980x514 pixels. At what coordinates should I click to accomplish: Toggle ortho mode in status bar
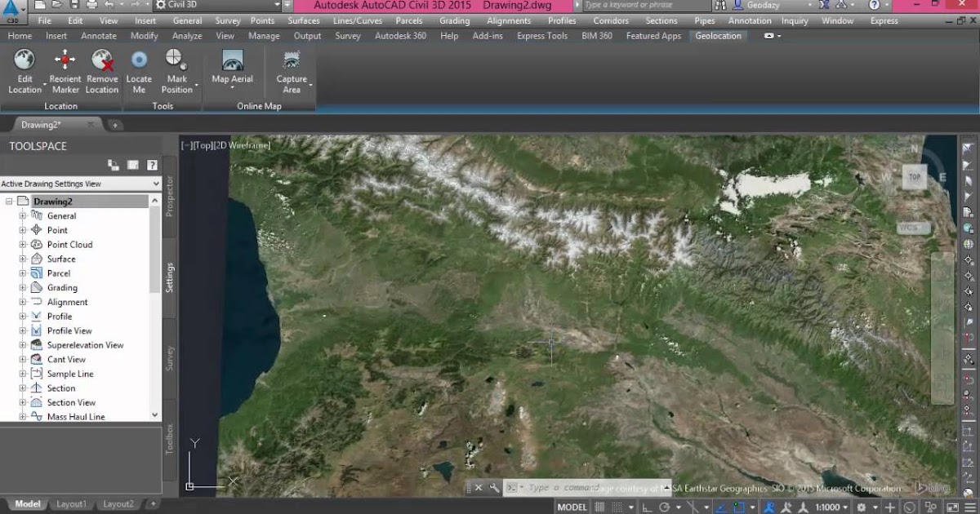coord(647,507)
